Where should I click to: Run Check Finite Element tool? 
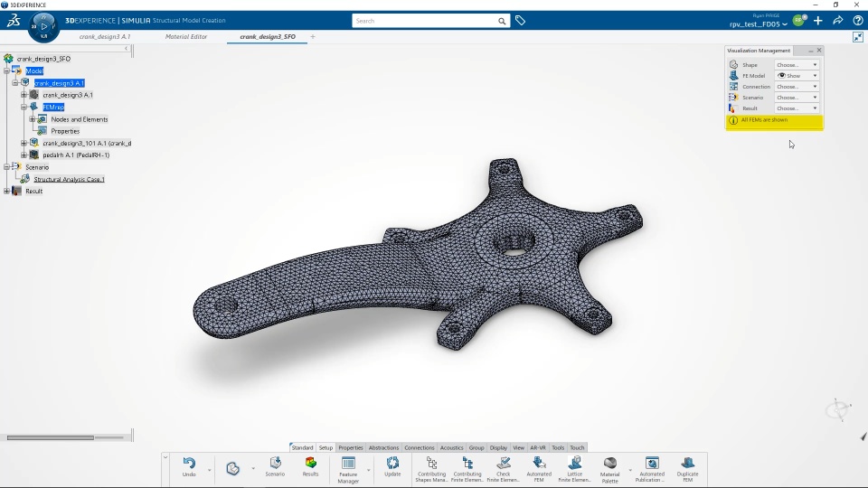[x=504, y=463]
